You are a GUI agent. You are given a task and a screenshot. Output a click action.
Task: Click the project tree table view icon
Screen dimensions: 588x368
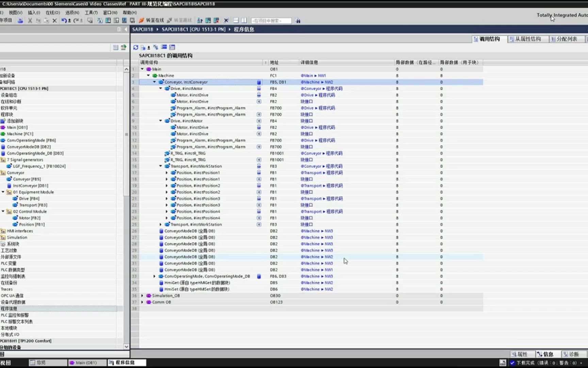(x=116, y=47)
